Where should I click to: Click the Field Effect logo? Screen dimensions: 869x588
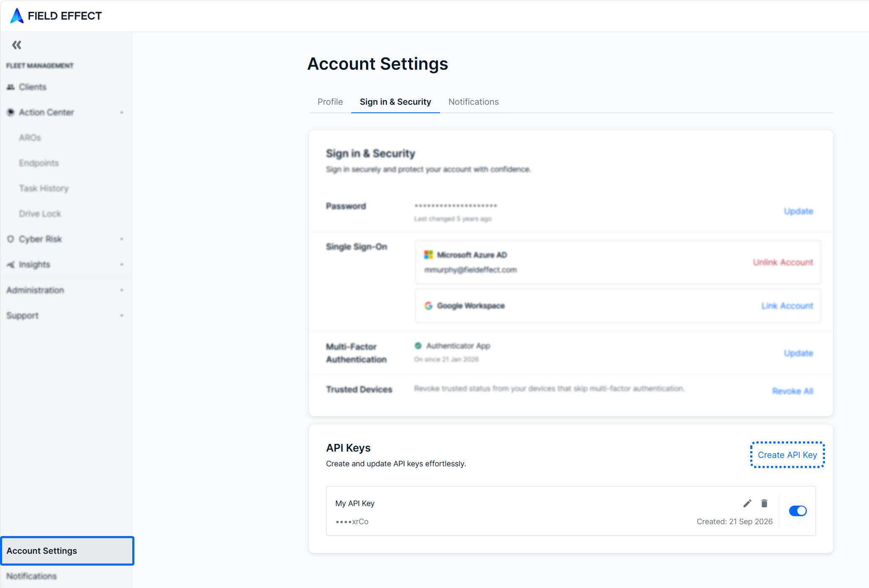pyautogui.click(x=56, y=16)
